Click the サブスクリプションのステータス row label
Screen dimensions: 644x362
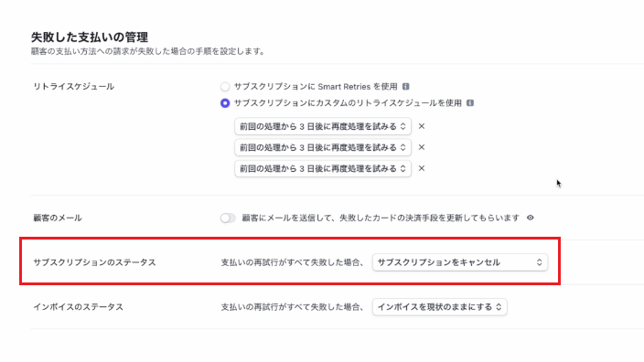tap(94, 262)
